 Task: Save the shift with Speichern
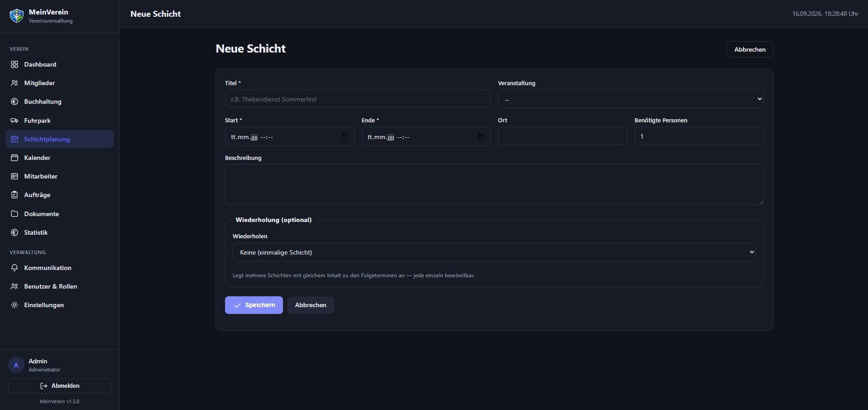(x=254, y=305)
